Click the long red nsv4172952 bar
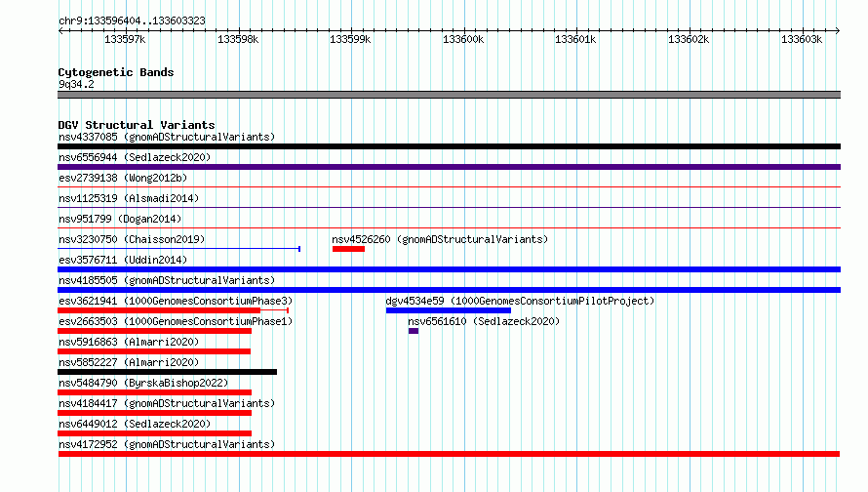The height and width of the screenshot is (492, 868). point(449,454)
